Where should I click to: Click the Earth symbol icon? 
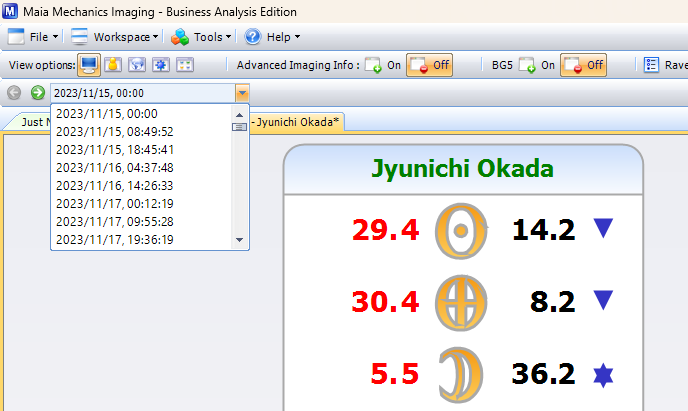click(461, 303)
